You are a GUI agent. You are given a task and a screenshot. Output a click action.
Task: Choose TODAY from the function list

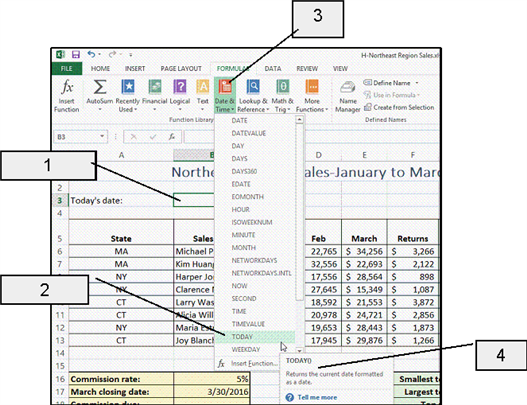(x=255, y=336)
